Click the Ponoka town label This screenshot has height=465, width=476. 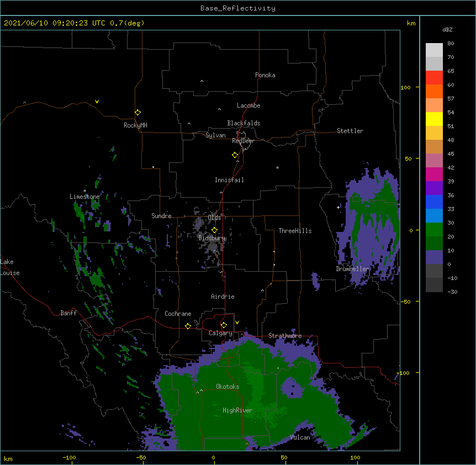265,75
